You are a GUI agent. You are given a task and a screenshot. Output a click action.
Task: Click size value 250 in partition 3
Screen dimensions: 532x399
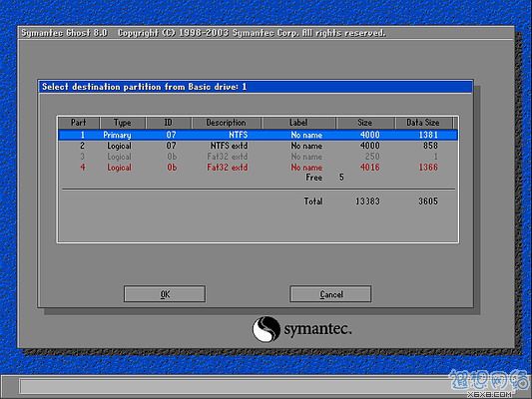pyautogui.click(x=372, y=157)
